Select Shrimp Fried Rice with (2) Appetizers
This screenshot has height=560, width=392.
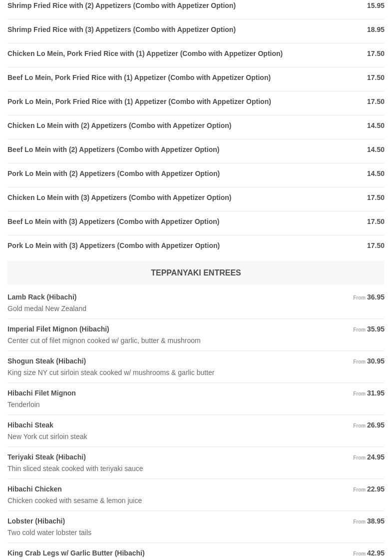click(121, 5)
